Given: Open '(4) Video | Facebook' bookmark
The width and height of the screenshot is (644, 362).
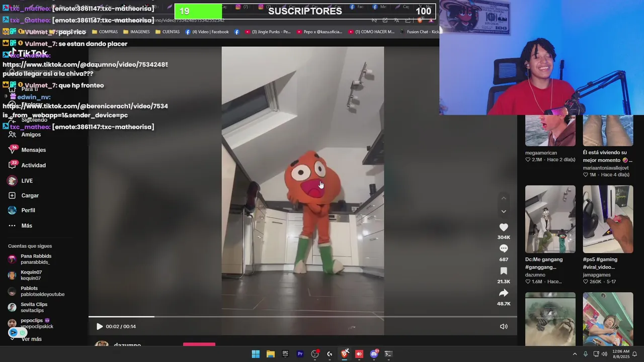Looking at the screenshot, I should (207, 32).
